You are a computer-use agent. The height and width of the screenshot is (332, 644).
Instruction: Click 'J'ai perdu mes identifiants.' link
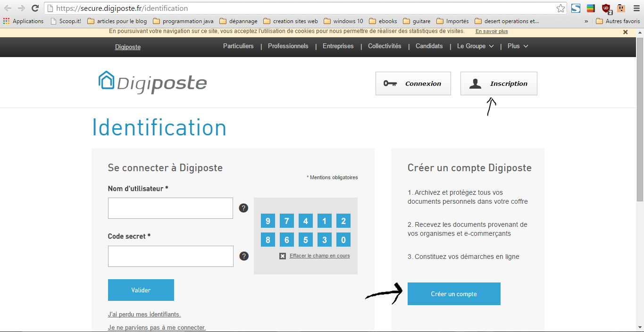tap(144, 314)
